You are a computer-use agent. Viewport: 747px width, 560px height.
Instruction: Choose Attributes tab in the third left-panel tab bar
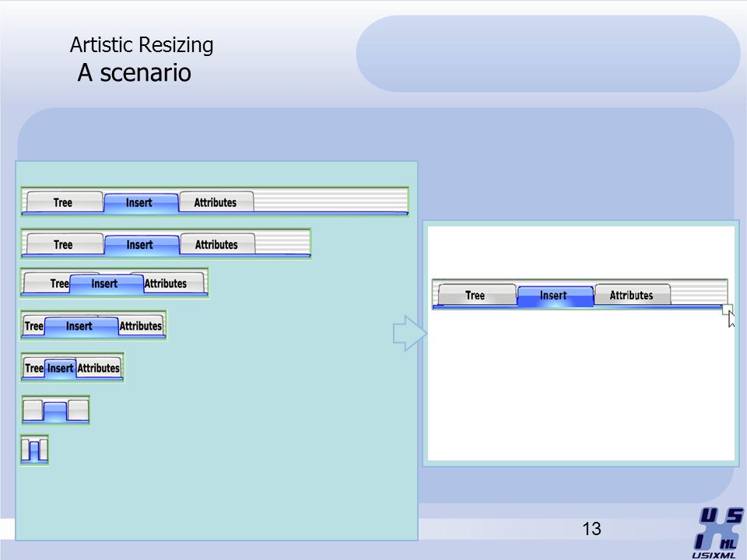pos(174,283)
